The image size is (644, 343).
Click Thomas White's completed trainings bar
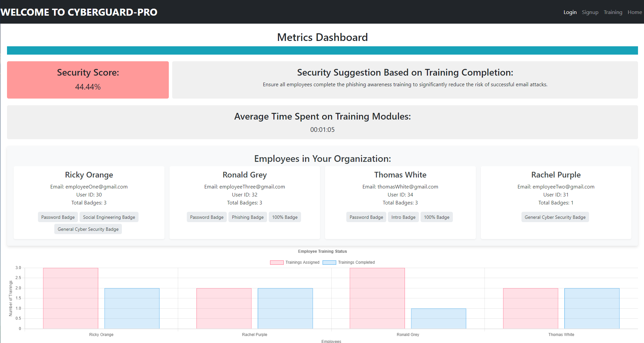pos(592,309)
